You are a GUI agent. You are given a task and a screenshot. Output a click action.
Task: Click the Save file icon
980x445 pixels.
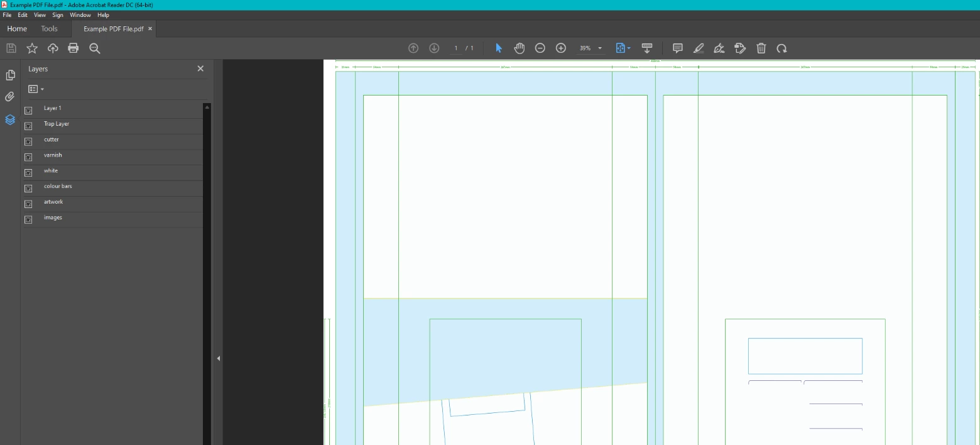11,48
